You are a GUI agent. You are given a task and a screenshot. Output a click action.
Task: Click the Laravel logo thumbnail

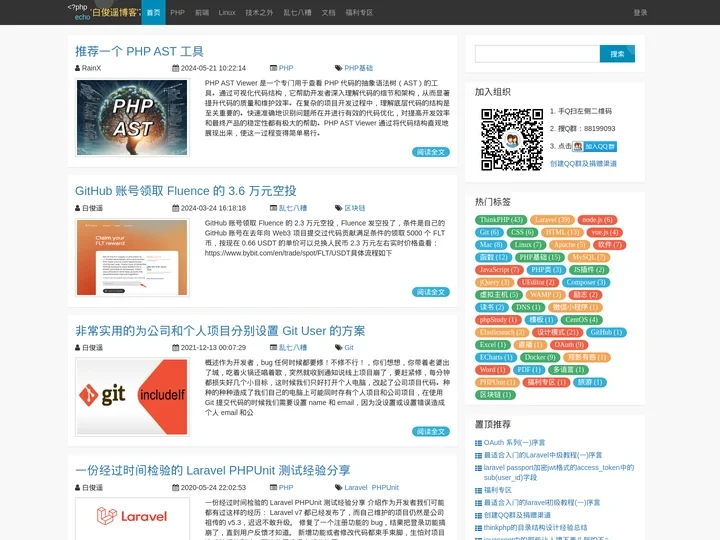pyautogui.click(x=132, y=519)
